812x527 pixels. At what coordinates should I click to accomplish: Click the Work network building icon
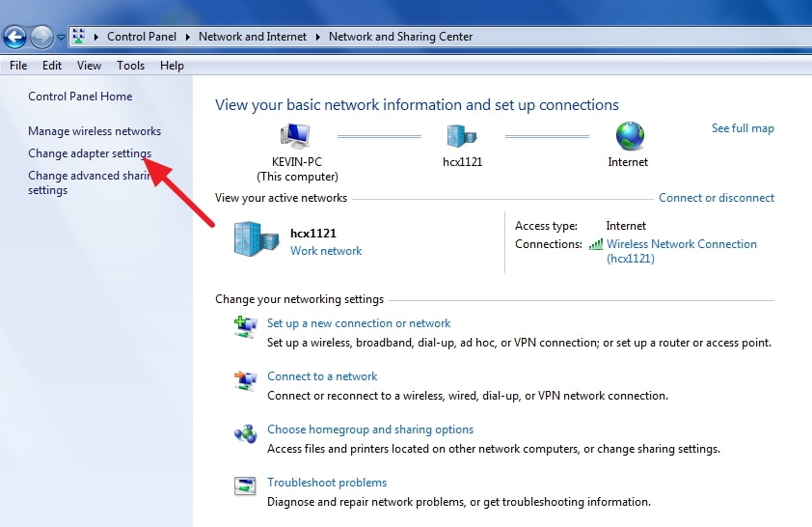(x=257, y=238)
